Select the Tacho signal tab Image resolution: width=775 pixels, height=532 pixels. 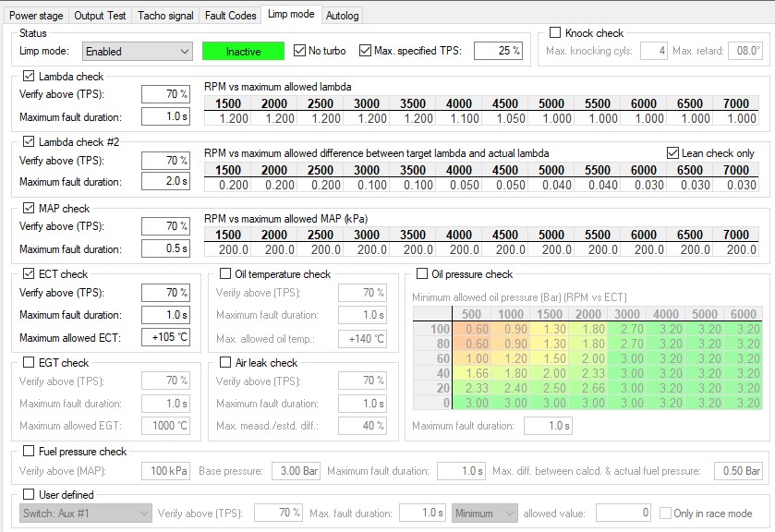pyautogui.click(x=164, y=16)
